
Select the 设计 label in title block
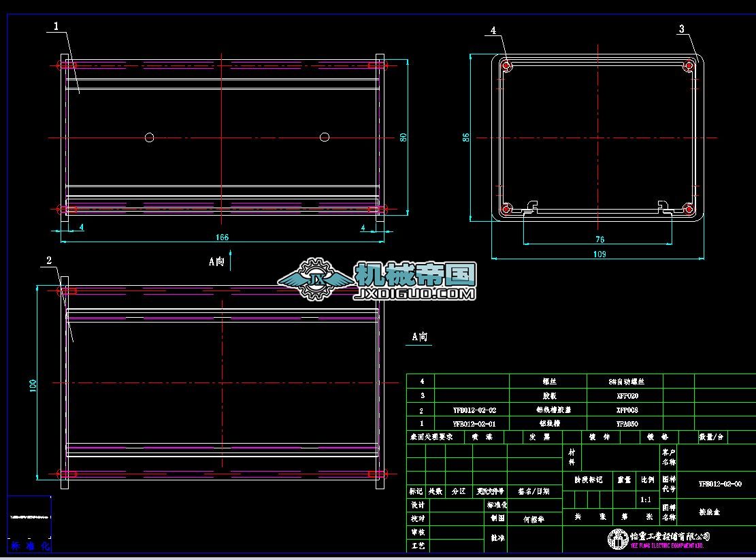point(418,505)
